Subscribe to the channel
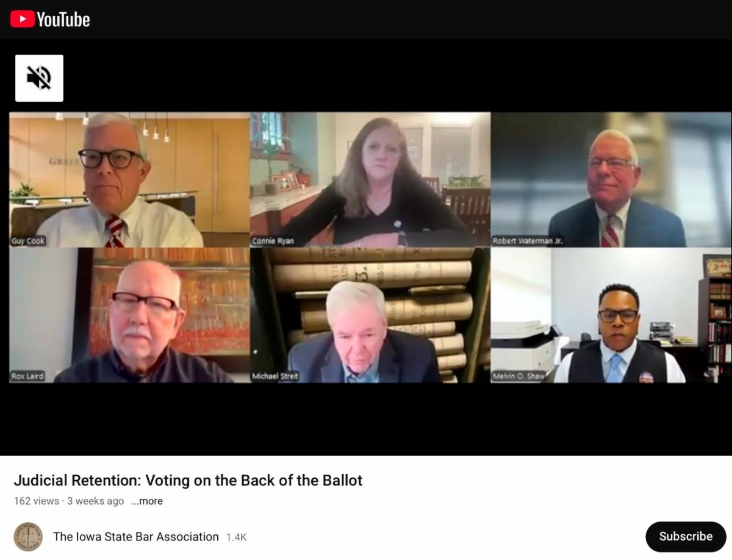This screenshot has width=732, height=560. 686,537
